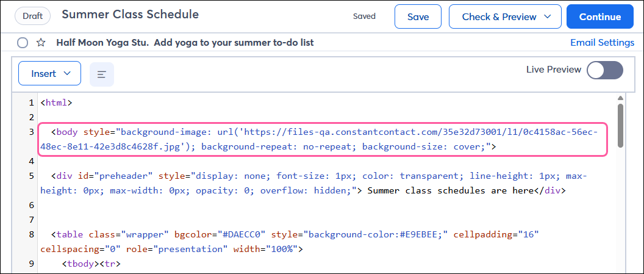Click the sender name Half Moon Yoga Stu.

tap(103, 42)
